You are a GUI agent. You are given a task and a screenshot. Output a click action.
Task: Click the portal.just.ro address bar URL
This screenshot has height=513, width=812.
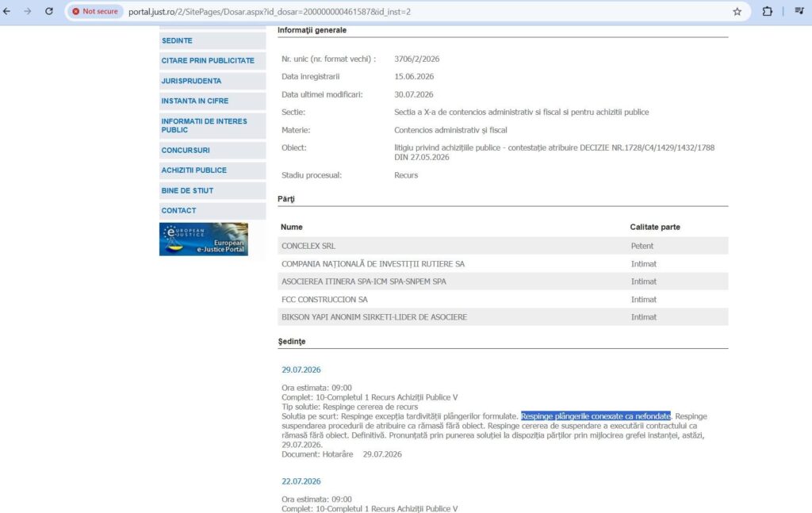270,11
